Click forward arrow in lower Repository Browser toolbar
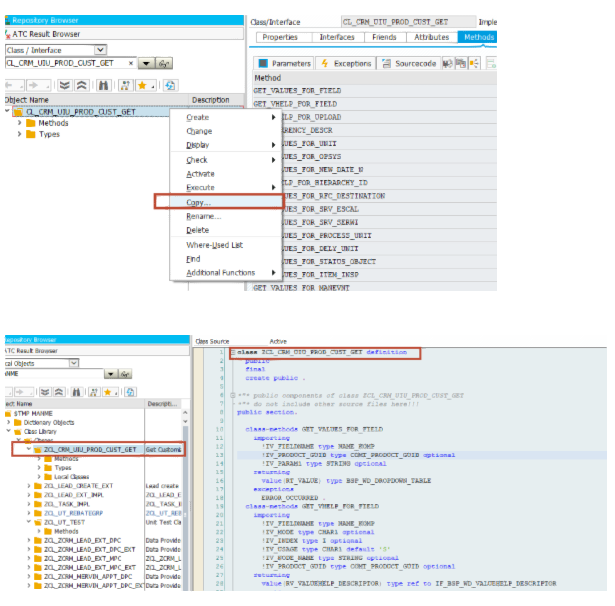 click(x=19, y=391)
